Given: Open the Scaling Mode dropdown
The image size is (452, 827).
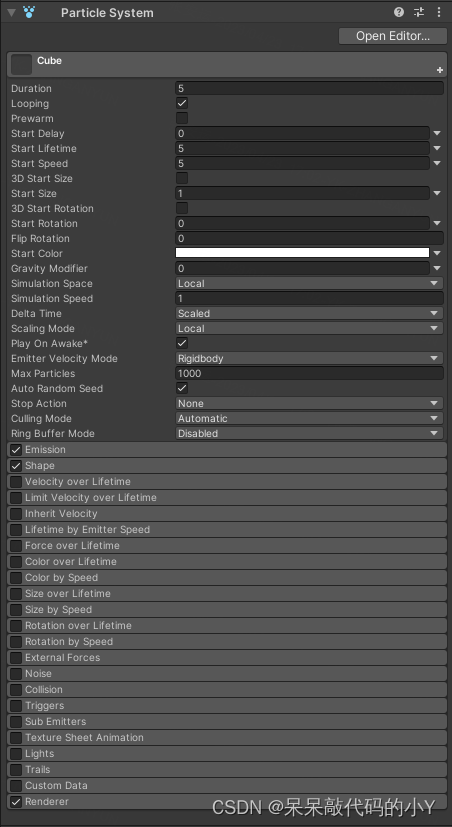Looking at the screenshot, I should pos(309,328).
